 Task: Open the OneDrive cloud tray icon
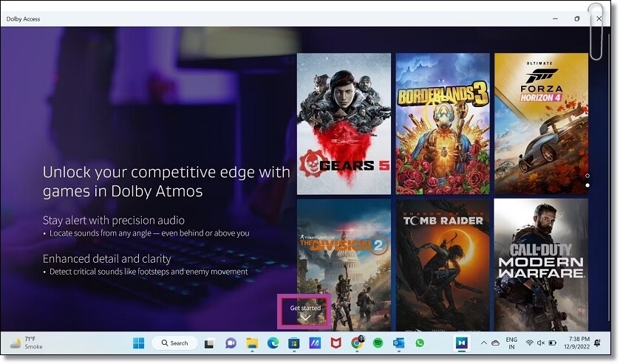click(495, 343)
